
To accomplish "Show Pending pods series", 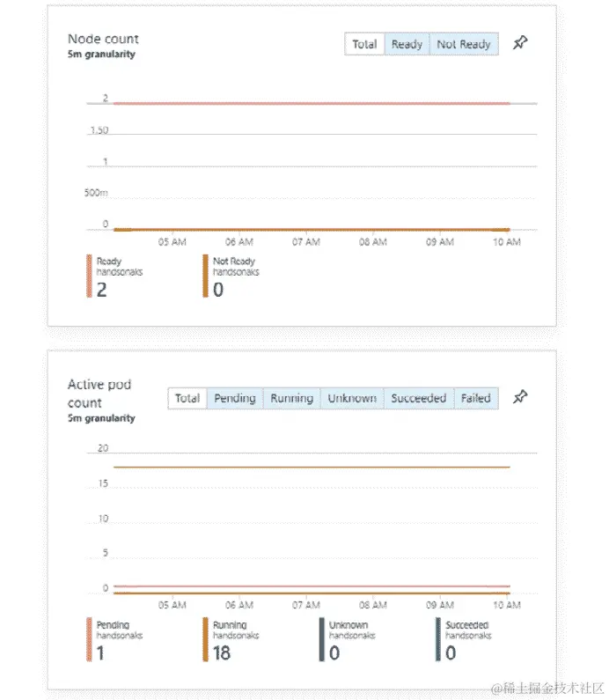I will (235, 398).
